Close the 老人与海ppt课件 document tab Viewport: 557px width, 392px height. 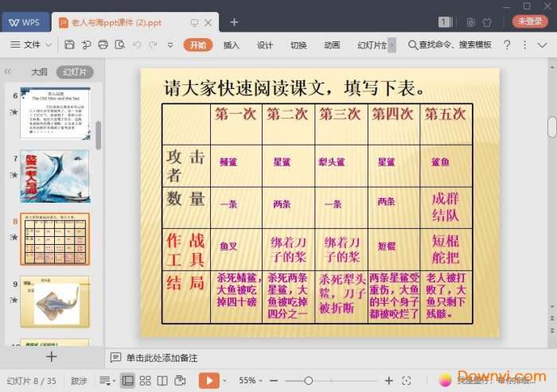click(208, 23)
